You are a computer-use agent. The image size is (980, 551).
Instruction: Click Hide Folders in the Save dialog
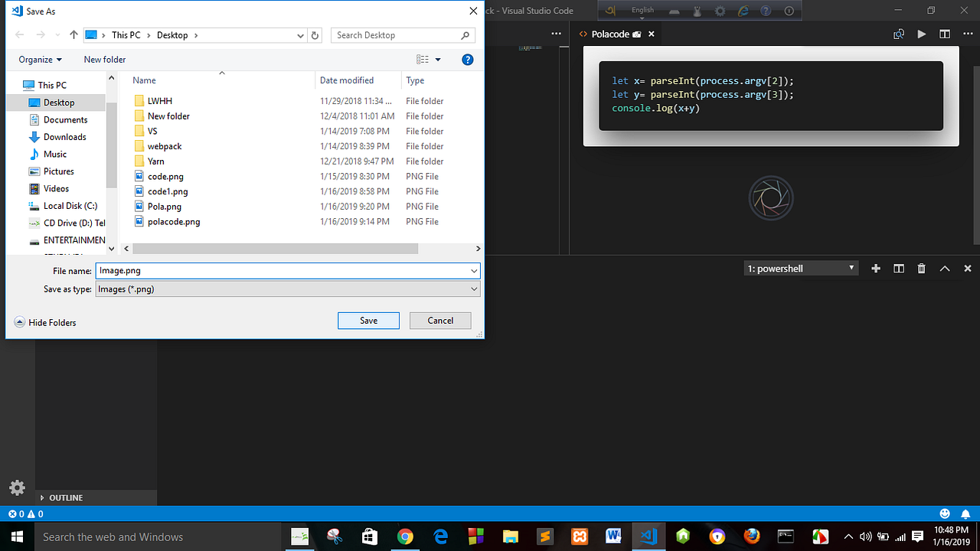pyautogui.click(x=45, y=322)
